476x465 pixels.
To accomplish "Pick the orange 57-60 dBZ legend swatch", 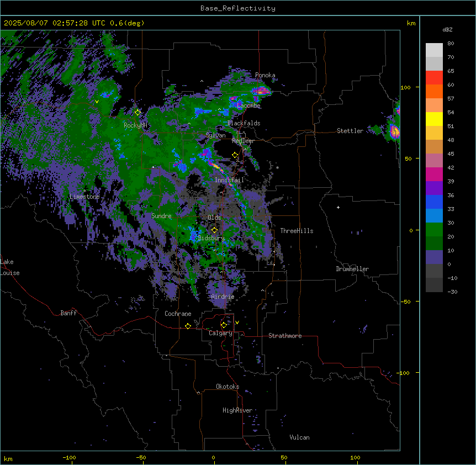I will [434, 91].
